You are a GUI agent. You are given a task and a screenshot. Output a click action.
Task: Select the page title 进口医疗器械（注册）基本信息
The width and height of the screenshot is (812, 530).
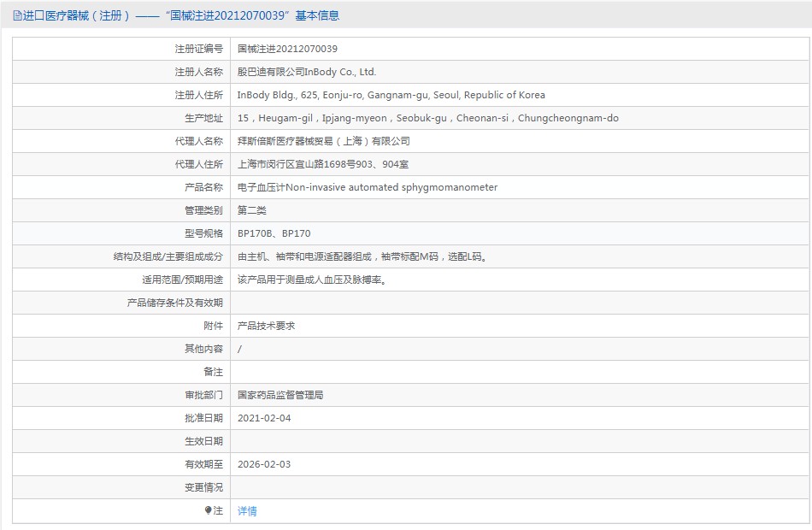180,15
